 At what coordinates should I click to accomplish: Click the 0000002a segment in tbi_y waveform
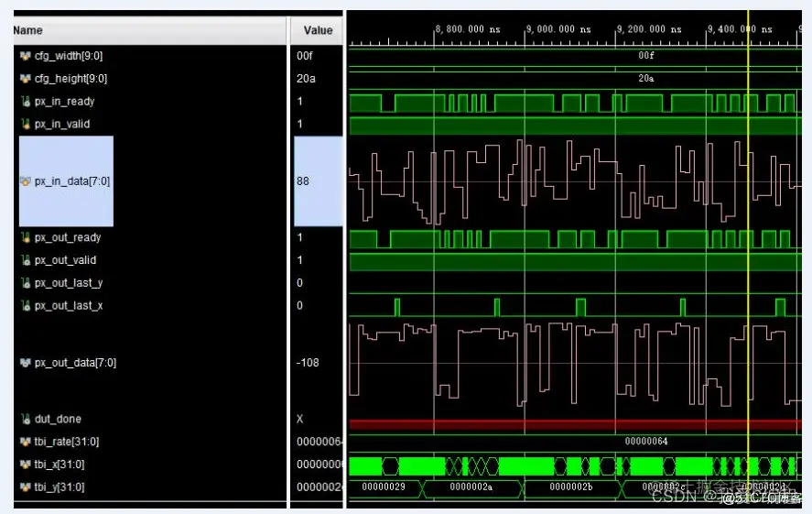(471, 487)
